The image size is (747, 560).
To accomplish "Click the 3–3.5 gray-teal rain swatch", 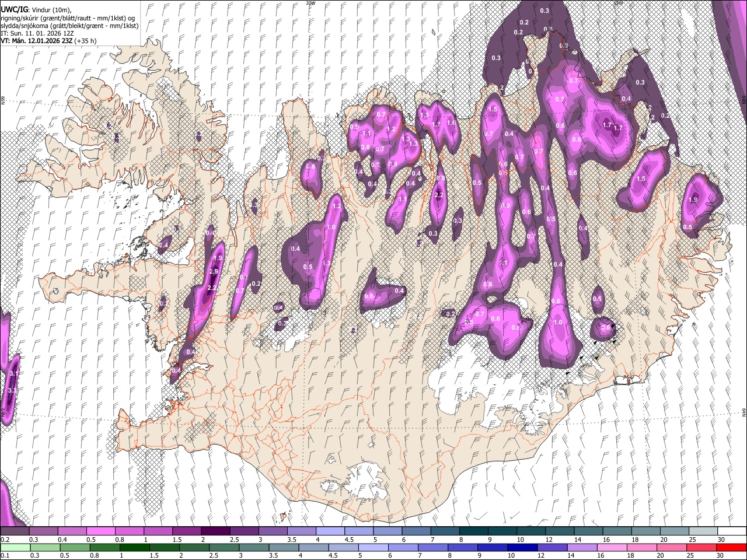I will point(253,547).
